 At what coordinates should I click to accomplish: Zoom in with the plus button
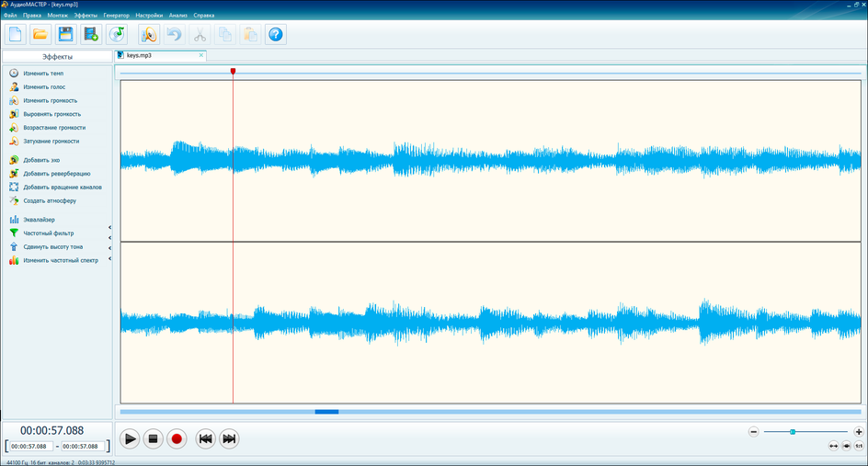pyautogui.click(x=859, y=432)
